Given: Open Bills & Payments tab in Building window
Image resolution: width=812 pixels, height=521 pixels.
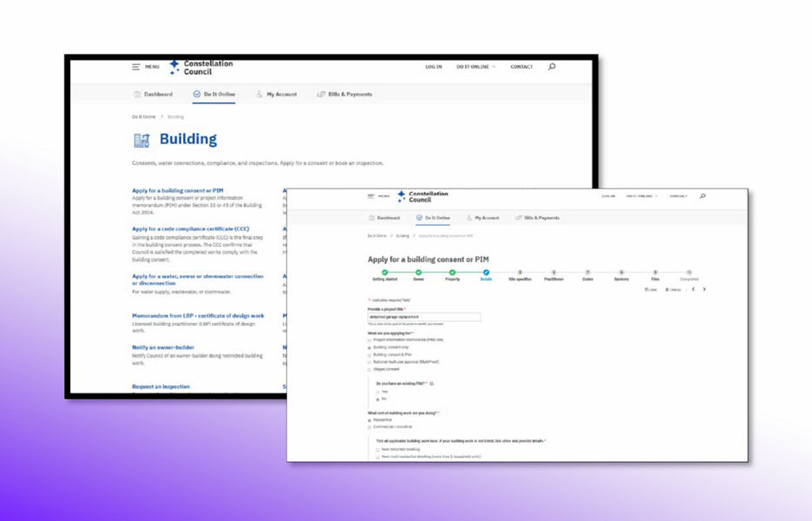Looking at the screenshot, I should point(344,95).
